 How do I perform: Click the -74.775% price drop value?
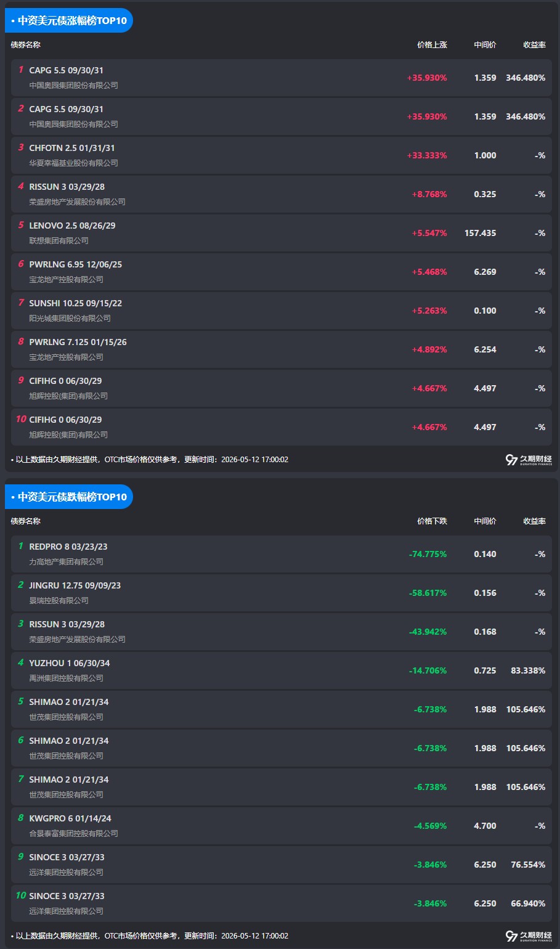pyautogui.click(x=428, y=554)
